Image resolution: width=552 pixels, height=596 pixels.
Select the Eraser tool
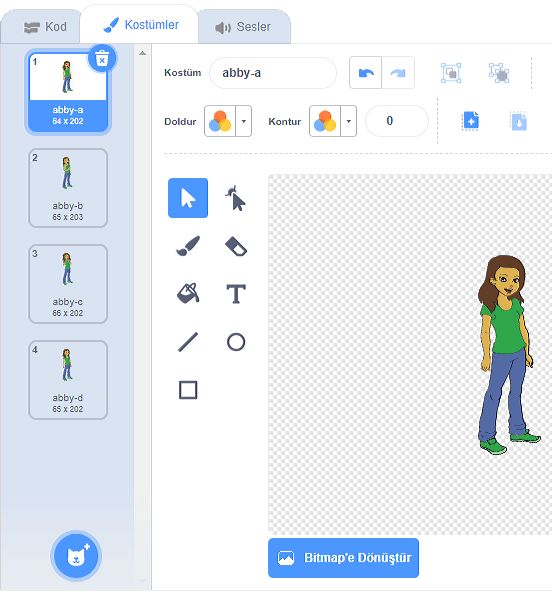236,246
